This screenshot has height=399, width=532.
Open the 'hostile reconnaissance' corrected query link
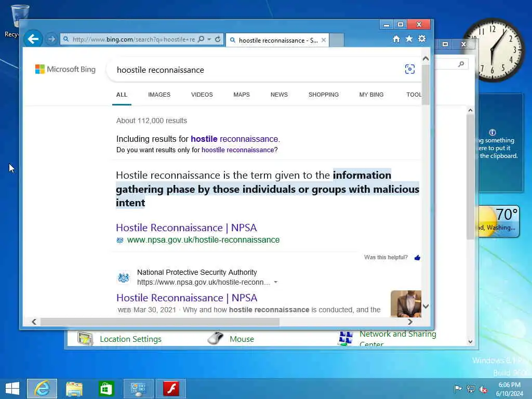(x=235, y=139)
